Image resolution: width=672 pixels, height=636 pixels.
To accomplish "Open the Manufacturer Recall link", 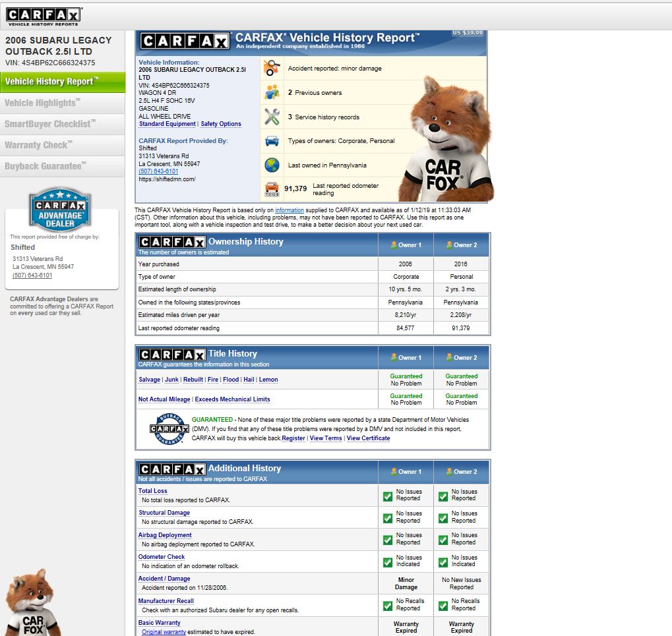I will 166,601.
